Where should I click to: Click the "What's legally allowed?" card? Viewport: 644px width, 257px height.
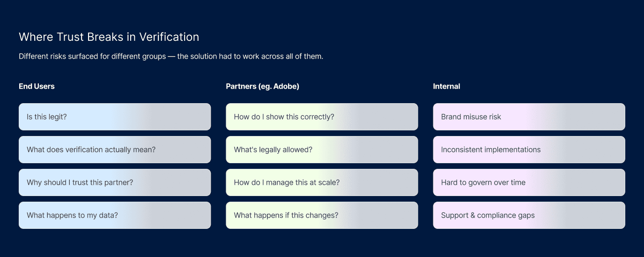click(322, 150)
